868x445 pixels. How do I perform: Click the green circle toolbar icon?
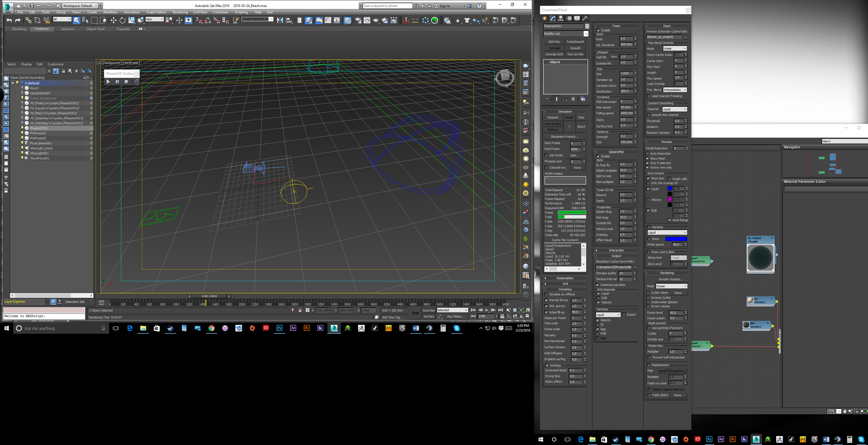(x=435, y=20)
